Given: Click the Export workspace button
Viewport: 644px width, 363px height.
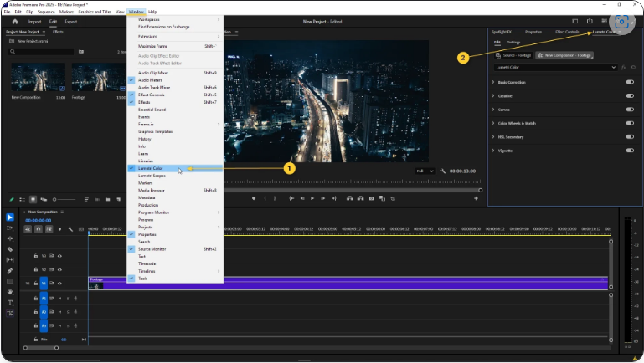Looking at the screenshot, I should coord(71,22).
